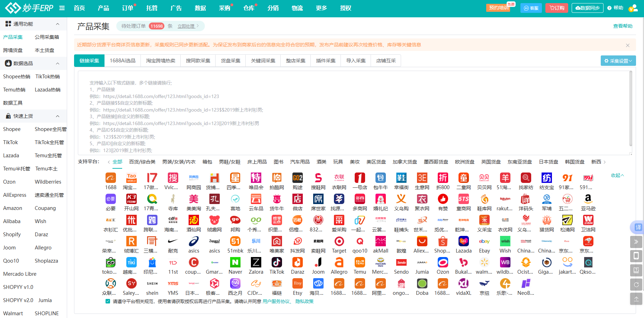Screen dimensions: 644x318
Task: Choose the akMall platform icon
Action: click(381, 241)
